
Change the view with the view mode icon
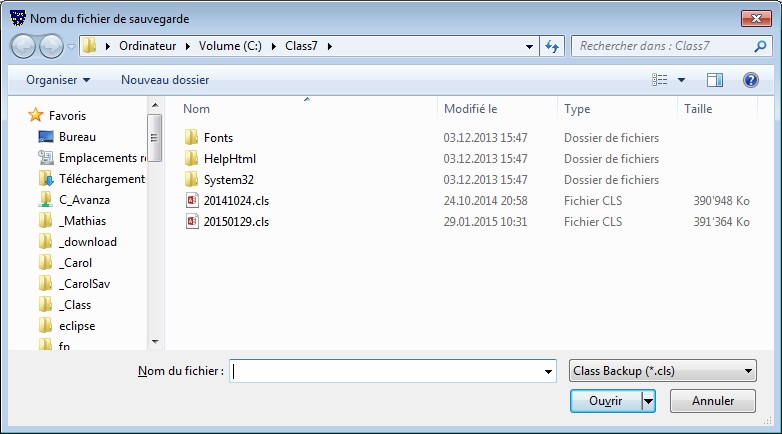659,80
